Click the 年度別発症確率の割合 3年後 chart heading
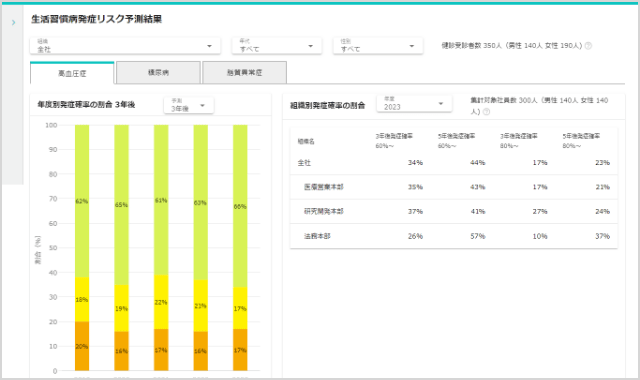The image size is (640, 380). tap(86, 105)
